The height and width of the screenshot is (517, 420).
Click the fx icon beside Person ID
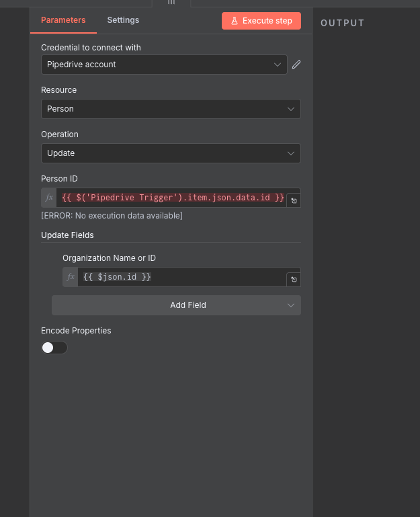[48, 198]
